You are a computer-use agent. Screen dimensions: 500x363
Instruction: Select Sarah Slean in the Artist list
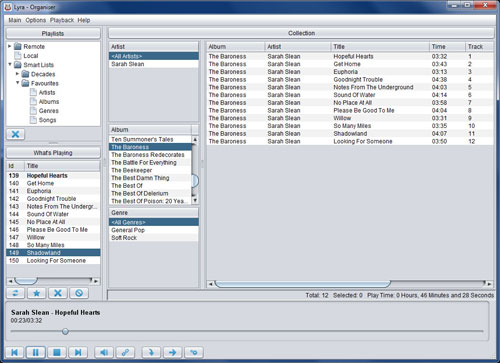[x=154, y=64]
